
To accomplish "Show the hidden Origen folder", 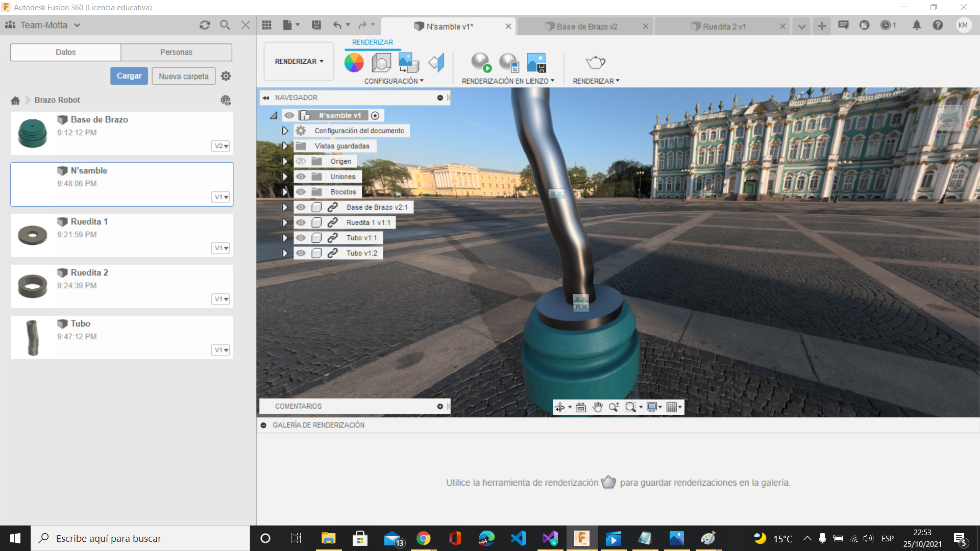I will [x=301, y=161].
